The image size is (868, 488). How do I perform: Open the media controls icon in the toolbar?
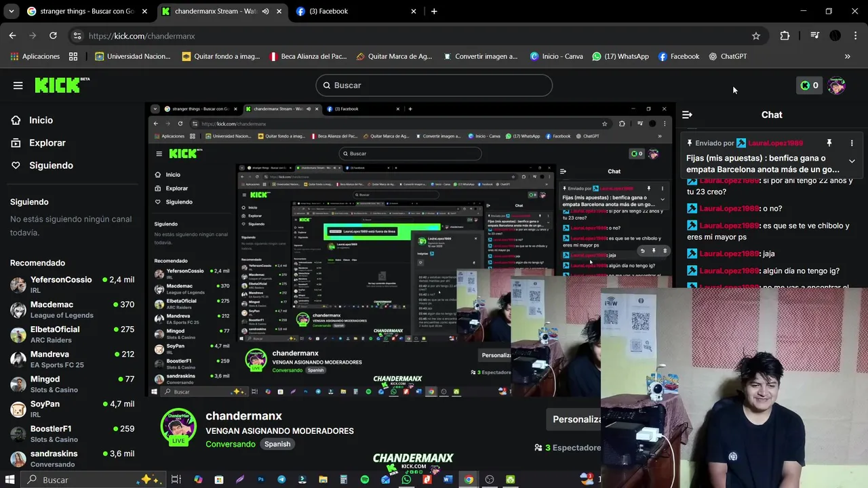[x=815, y=36]
